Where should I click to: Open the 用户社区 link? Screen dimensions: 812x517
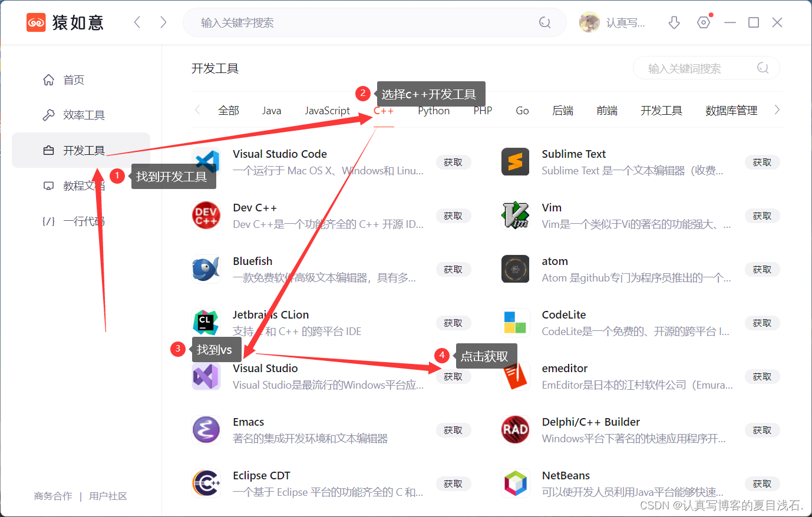pyautogui.click(x=108, y=496)
